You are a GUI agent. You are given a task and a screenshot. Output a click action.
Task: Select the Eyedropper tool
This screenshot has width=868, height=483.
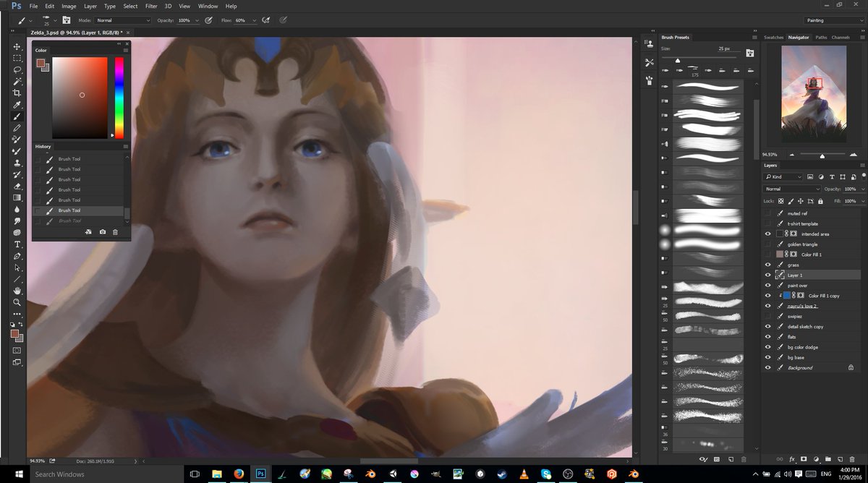point(17,105)
